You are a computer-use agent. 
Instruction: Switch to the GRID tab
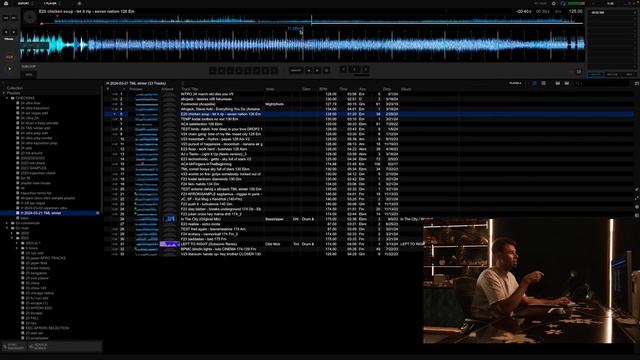point(29,75)
